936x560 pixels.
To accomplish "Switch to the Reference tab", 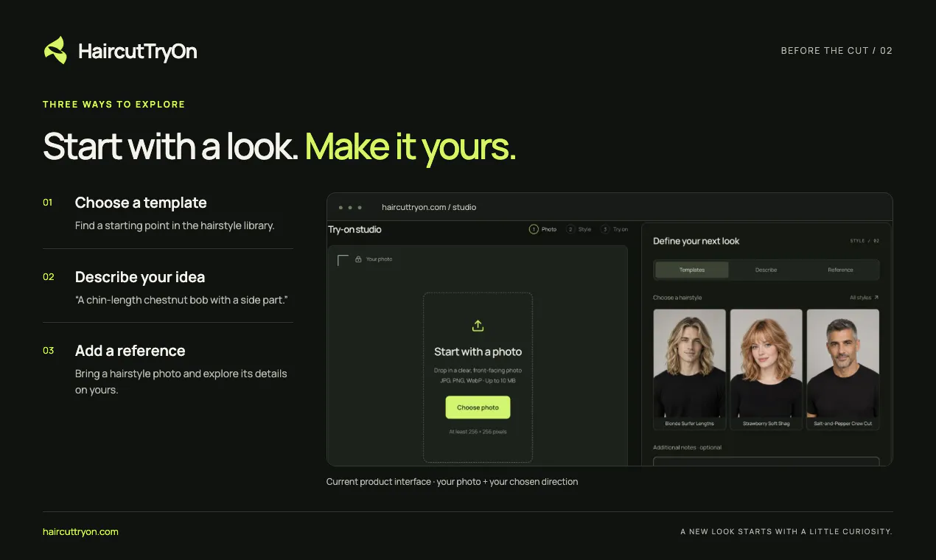I will [840, 270].
